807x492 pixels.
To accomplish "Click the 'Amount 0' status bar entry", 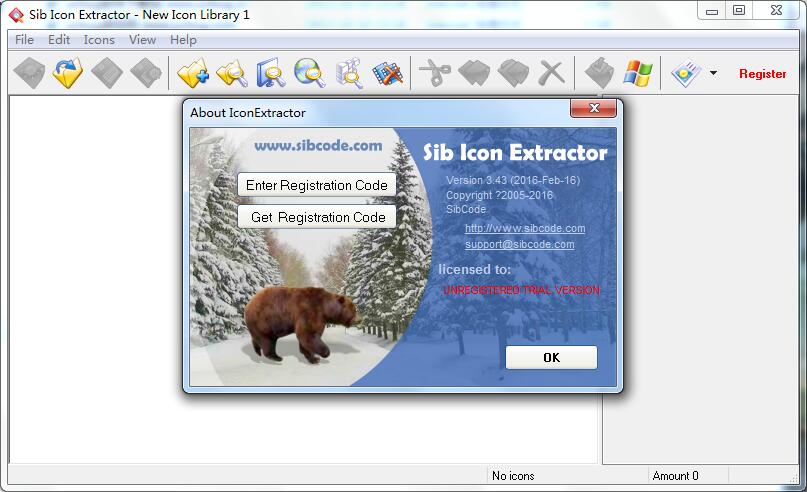I will [x=675, y=476].
